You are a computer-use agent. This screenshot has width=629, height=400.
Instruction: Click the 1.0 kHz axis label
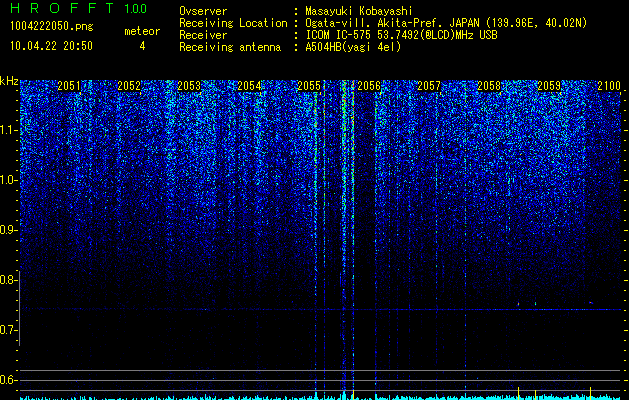(x=8, y=180)
